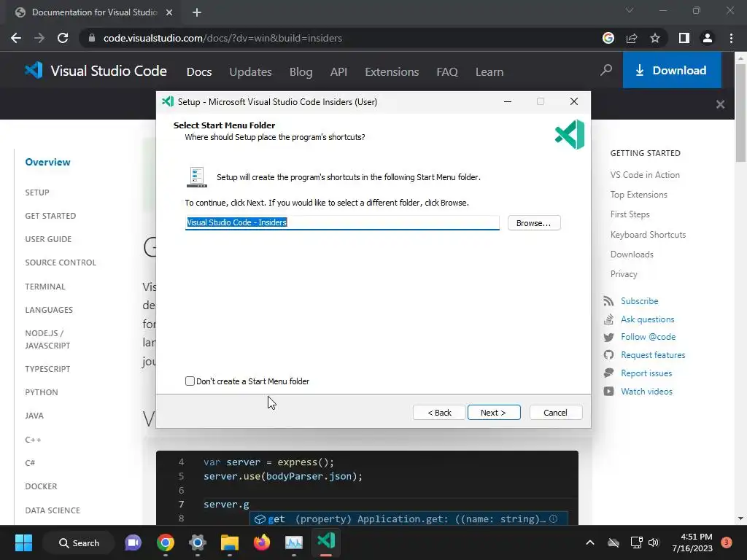Open the Chrome profile avatar icon
Image resolution: width=747 pixels, height=560 pixels.
tap(708, 38)
